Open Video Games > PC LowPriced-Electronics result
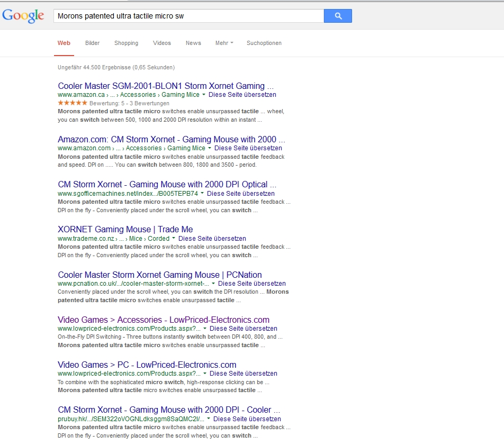Screen dimensions: 504x445 click(147, 365)
